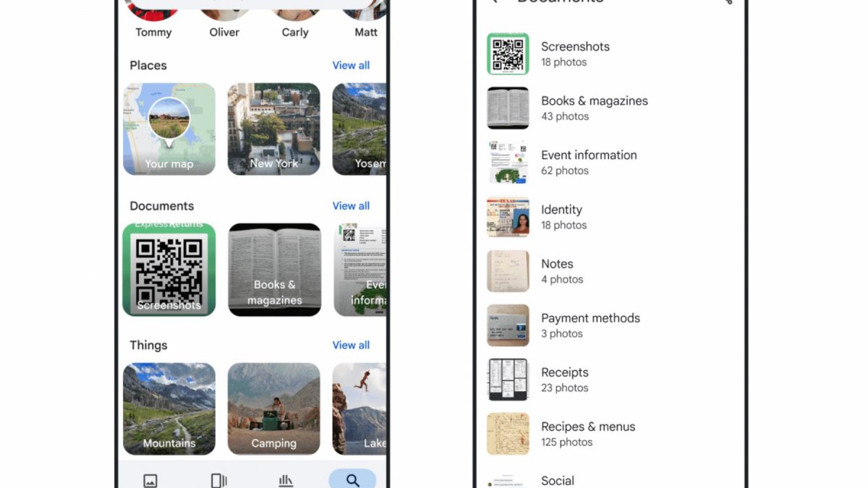Tap the Screenshots QR code list icon
868x488 pixels.
[508, 53]
